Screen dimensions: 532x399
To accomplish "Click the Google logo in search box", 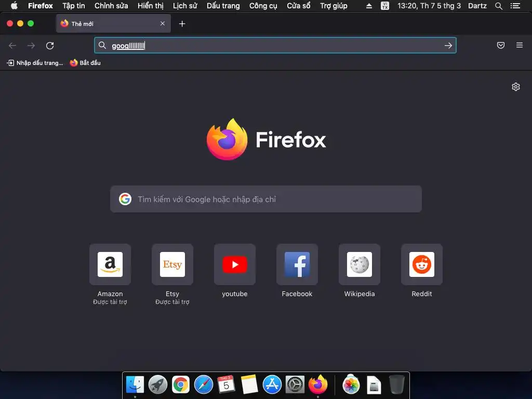I will tap(125, 199).
